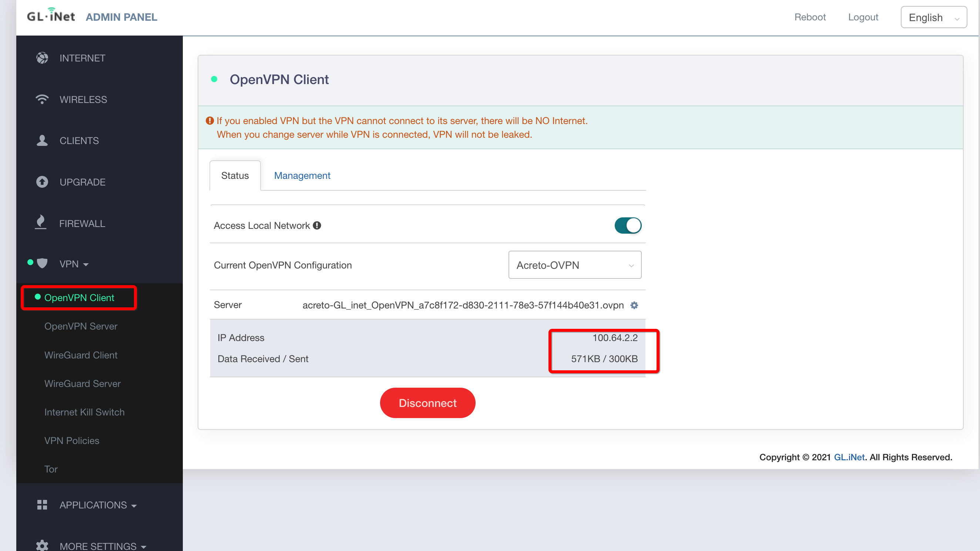Click the IP Address label
The width and height of the screenshot is (980, 551).
[241, 338]
